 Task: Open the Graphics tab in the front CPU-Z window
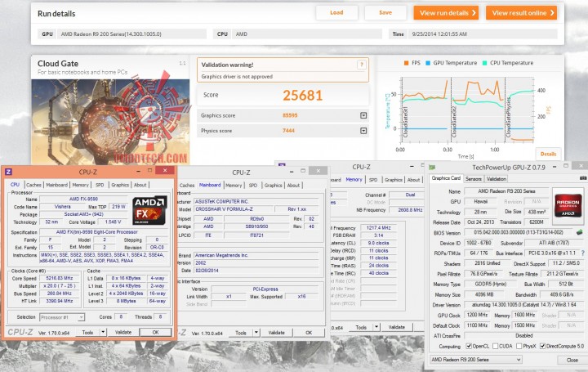click(x=120, y=185)
